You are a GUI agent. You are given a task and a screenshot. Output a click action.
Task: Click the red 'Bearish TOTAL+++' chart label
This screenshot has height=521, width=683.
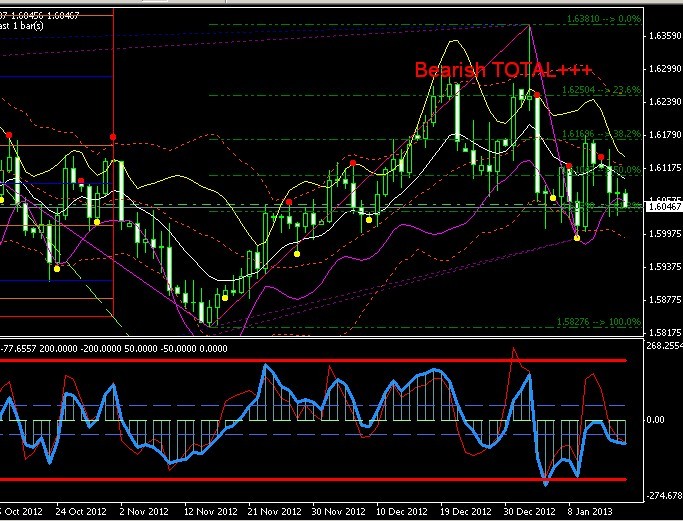click(x=504, y=70)
